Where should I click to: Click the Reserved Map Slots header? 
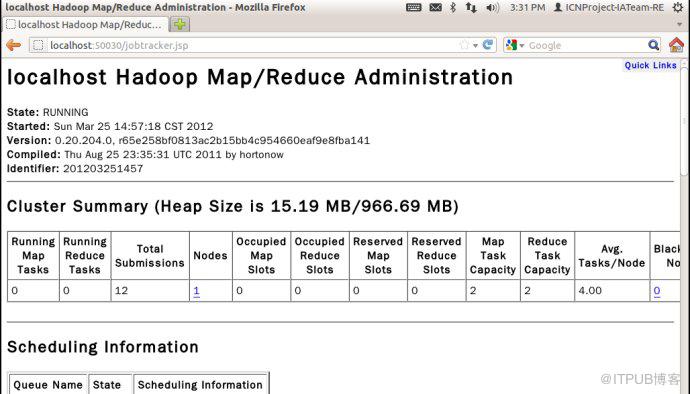pos(378,255)
